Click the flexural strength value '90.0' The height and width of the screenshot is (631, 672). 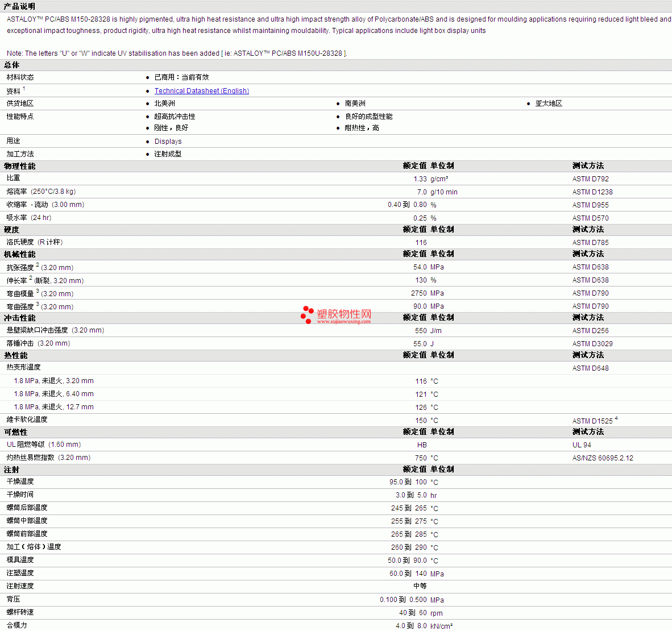click(x=420, y=306)
